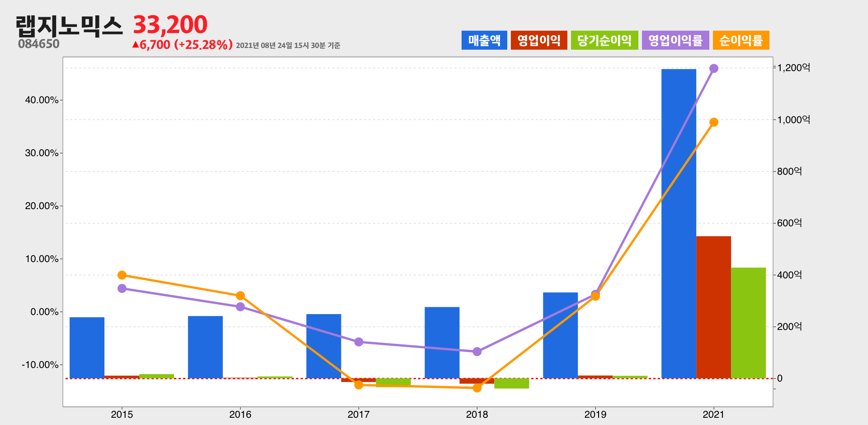This screenshot has height=425, width=868.
Task: Click the 1,200억 right axis label
Action: (x=793, y=68)
